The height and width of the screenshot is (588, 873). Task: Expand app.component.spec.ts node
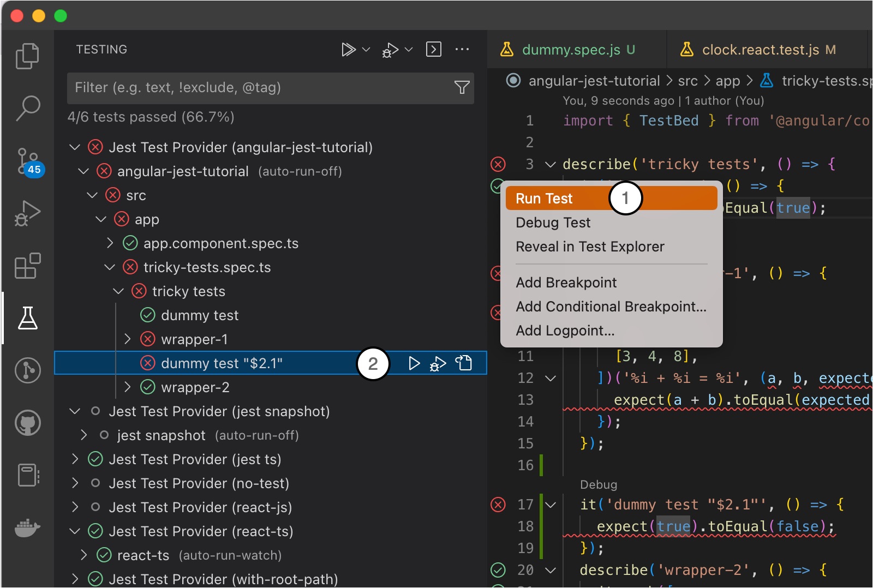(x=110, y=243)
